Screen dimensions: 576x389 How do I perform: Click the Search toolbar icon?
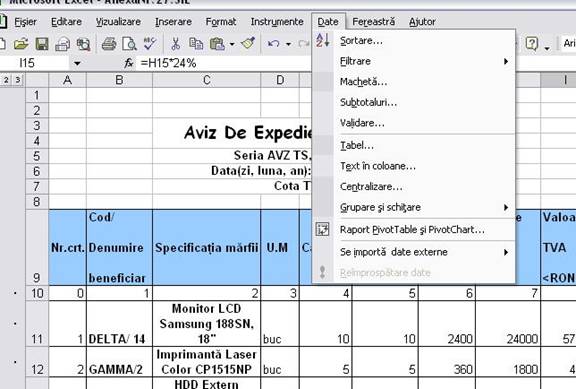(83, 44)
